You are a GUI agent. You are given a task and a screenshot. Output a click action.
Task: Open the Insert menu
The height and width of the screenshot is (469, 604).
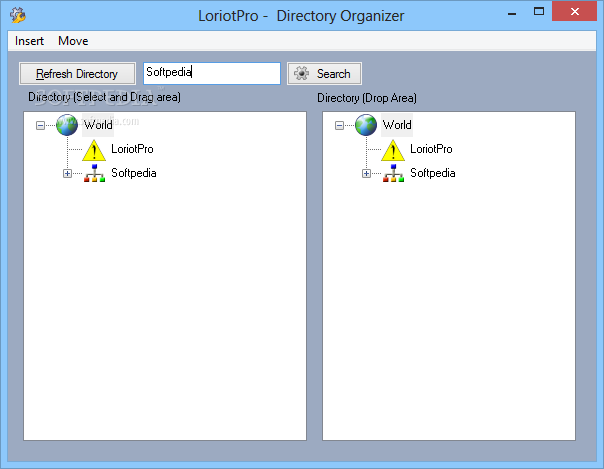pyautogui.click(x=29, y=41)
